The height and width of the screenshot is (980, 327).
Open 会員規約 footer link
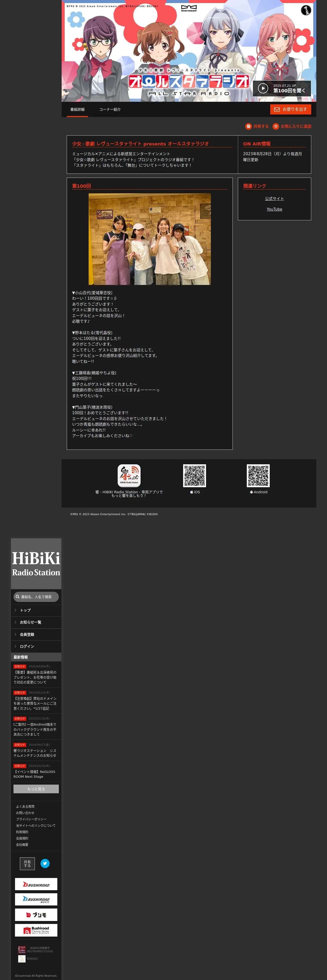tap(22, 838)
